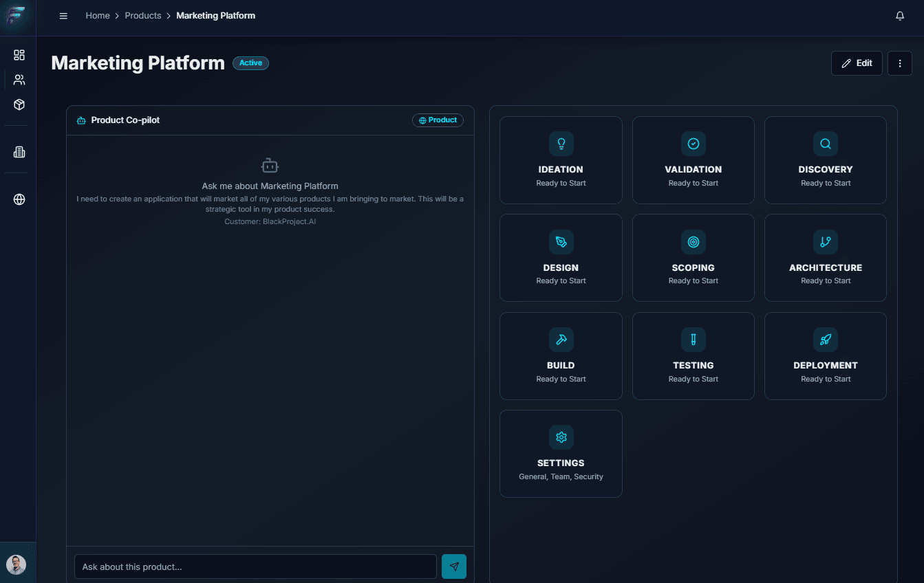
Task: Type in the Ask about this product field
Action: point(255,566)
